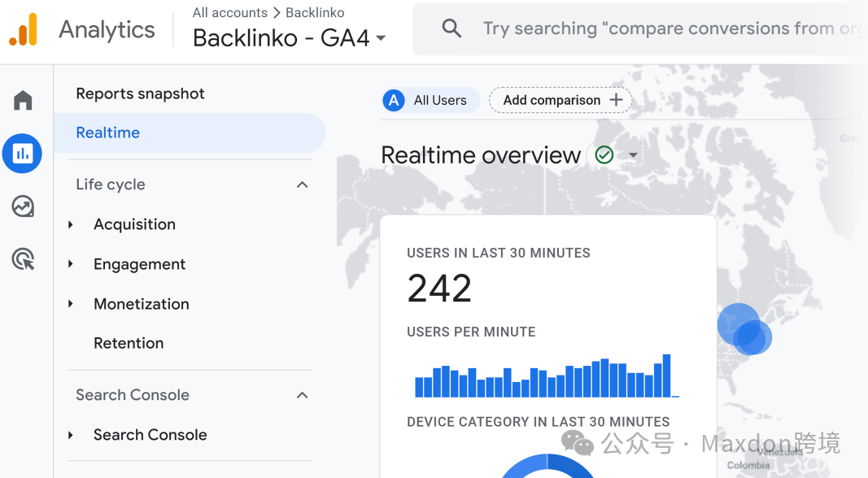The width and height of the screenshot is (868, 478).
Task: Click the search magnifier icon
Action: 451,28
